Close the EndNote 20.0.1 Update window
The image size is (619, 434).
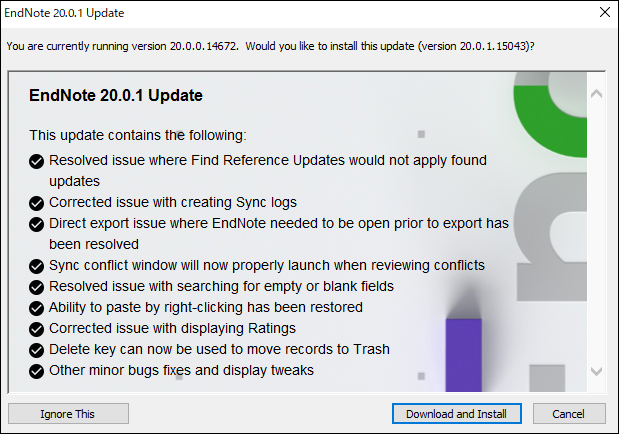coord(603,14)
